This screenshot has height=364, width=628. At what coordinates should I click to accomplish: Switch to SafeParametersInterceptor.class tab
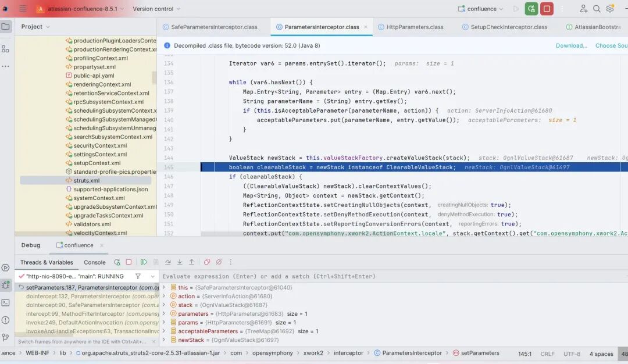point(210,27)
